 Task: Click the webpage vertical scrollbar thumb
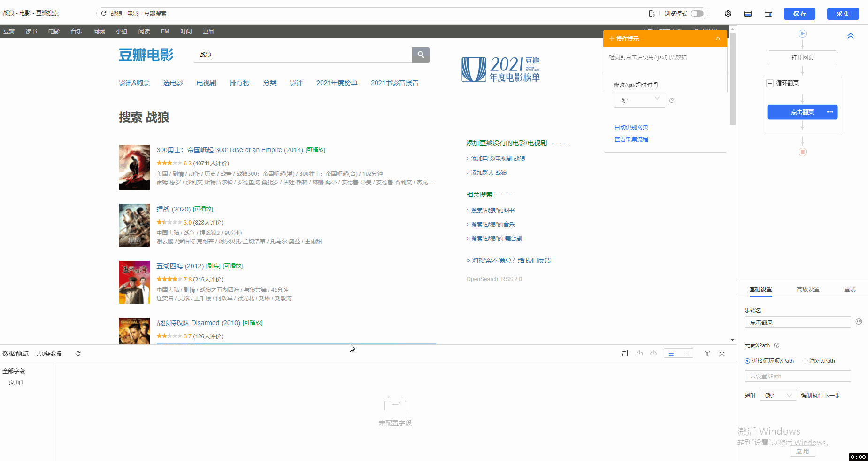click(732, 78)
